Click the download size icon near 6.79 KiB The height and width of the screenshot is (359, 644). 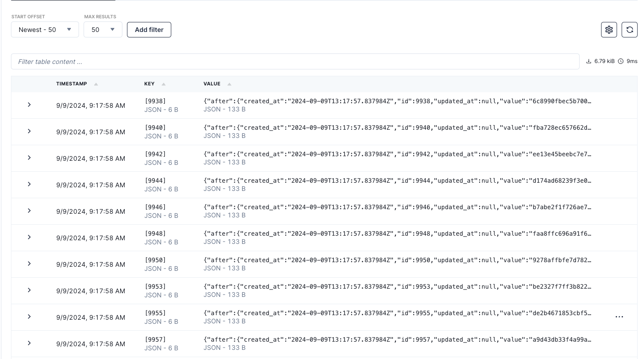pyautogui.click(x=589, y=61)
